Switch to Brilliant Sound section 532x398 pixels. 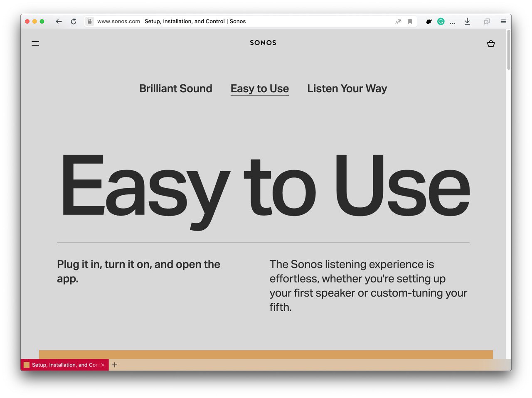(x=176, y=88)
